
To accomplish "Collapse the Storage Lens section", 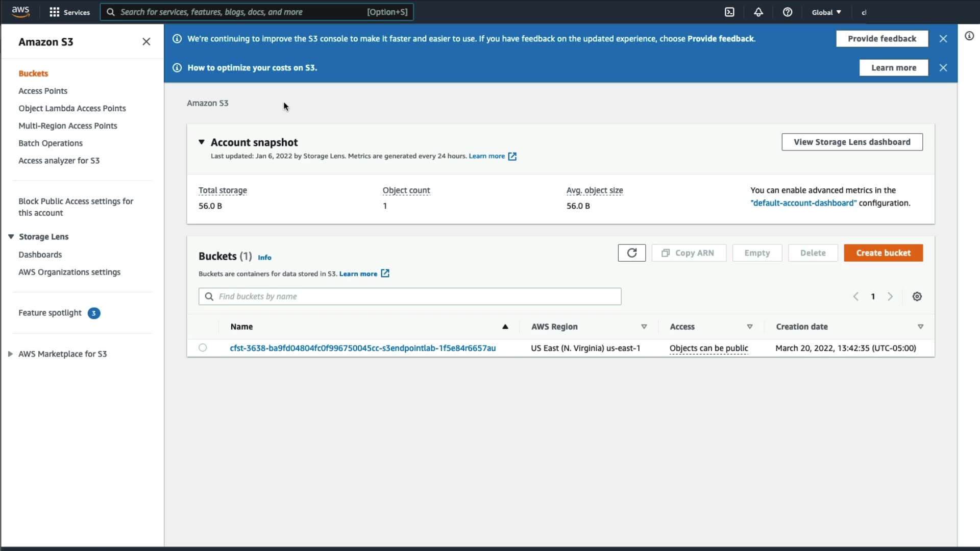I will pos(11,237).
